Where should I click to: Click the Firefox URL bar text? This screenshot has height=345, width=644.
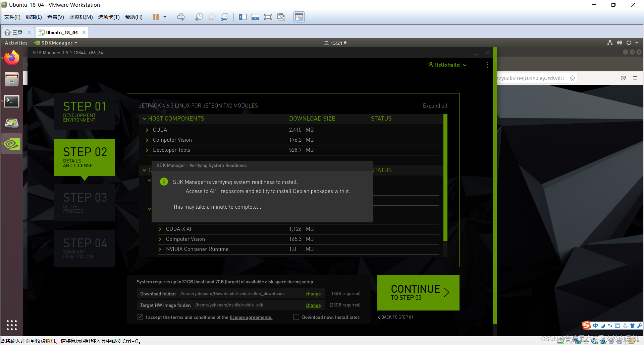[x=532, y=78]
